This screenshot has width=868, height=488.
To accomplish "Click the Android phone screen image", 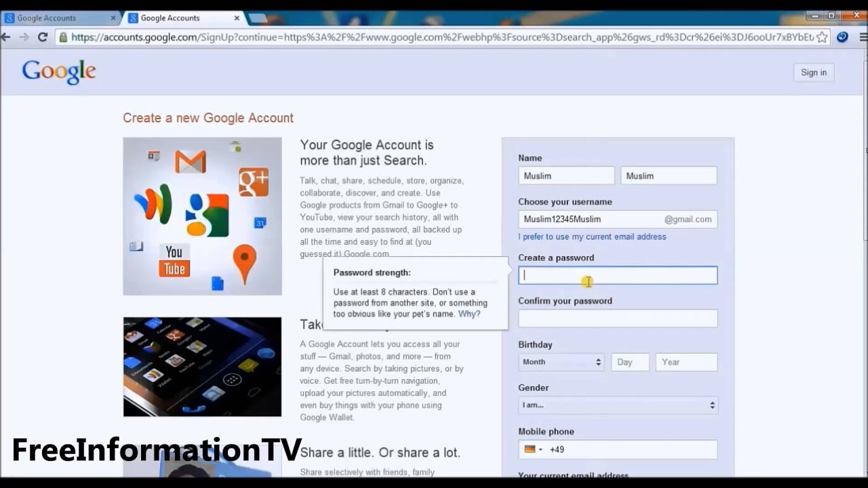I will pos(202,367).
